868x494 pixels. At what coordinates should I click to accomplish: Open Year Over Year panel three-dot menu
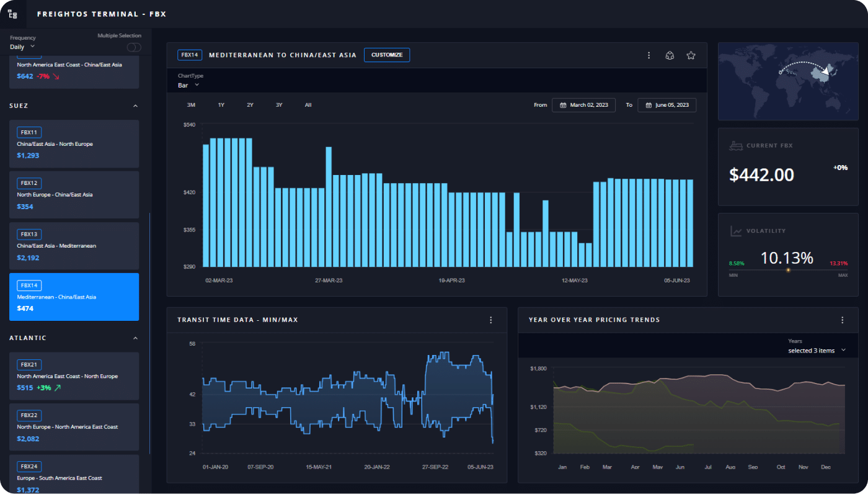[x=843, y=320]
